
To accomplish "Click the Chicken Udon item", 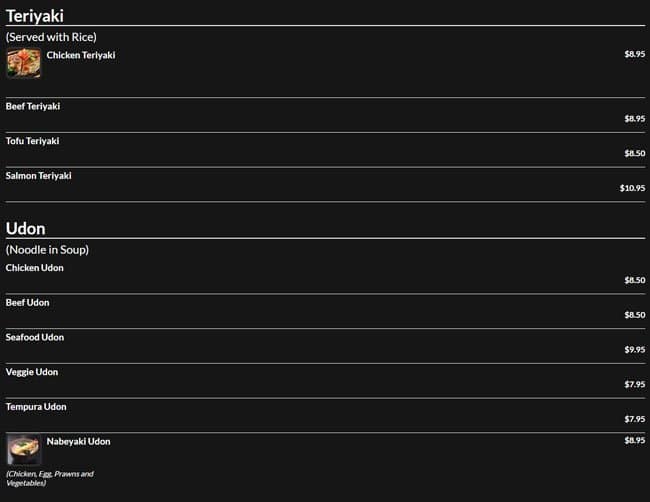I will pyautogui.click(x=35, y=268).
